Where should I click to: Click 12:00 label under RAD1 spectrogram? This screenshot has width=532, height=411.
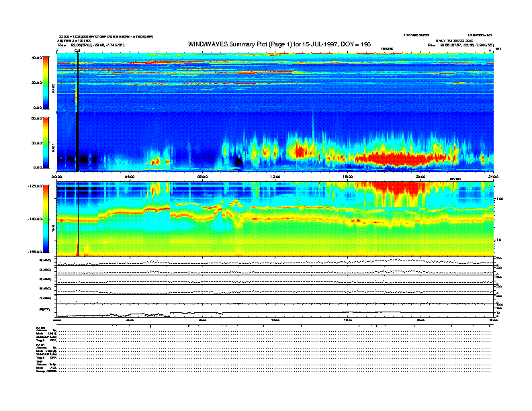coord(275,177)
